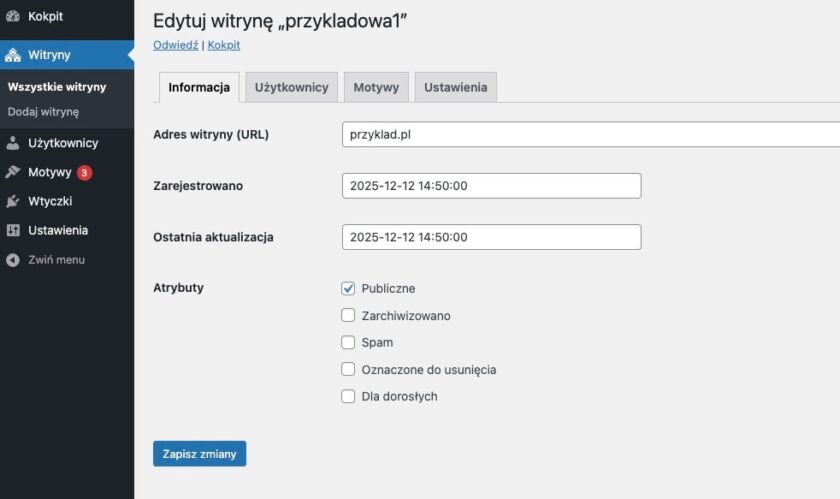Focus the Ostatnia aktualizacja date field
Image resolution: width=840 pixels, height=499 pixels.
click(492, 237)
